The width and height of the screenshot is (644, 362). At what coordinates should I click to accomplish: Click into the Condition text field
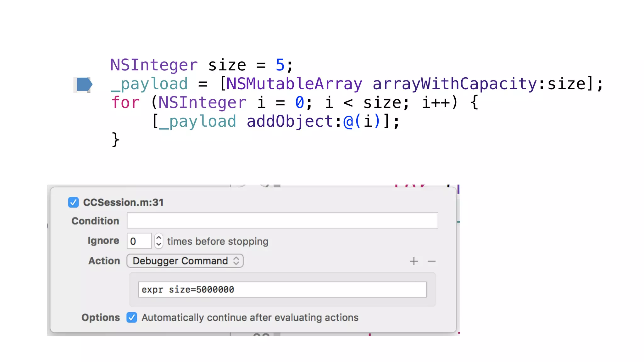tap(282, 221)
